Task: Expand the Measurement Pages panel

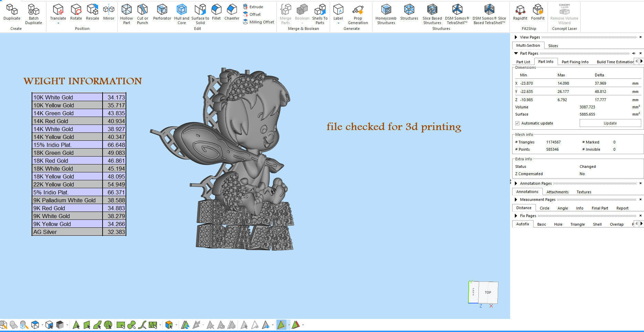Action: tap(516, 200)
